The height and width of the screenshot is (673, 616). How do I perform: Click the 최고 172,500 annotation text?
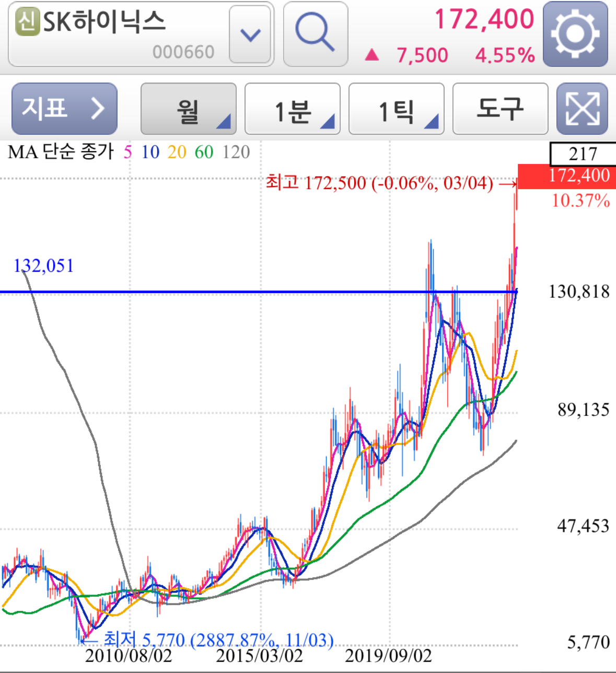point(379,183)
